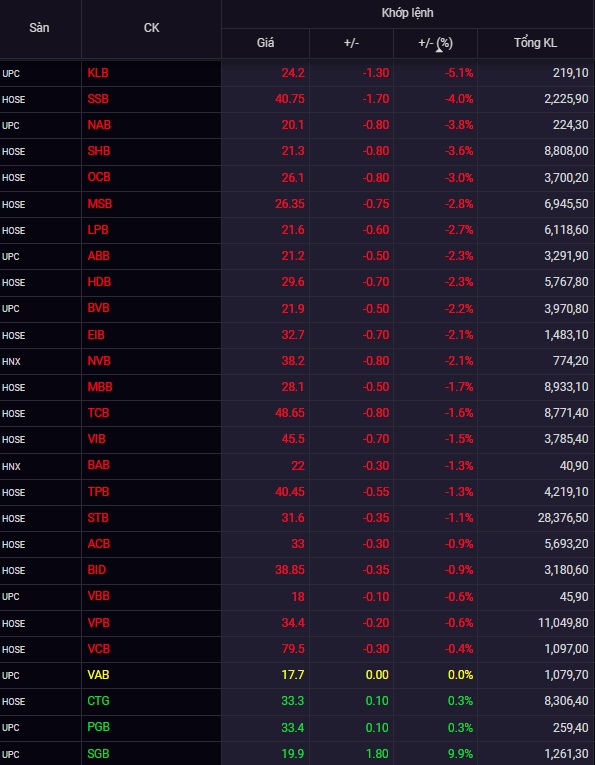
Task: Open the green SGB ticker
Action: [98, 754]
